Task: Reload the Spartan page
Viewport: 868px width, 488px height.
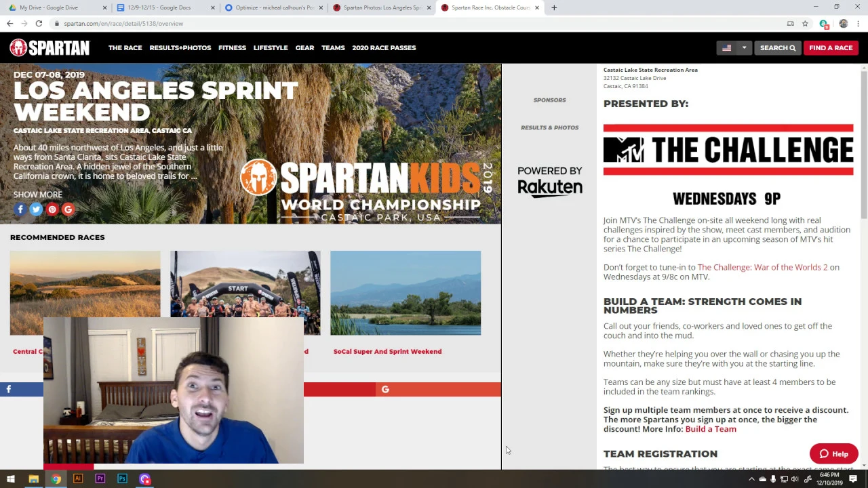Action: [39, 23]
